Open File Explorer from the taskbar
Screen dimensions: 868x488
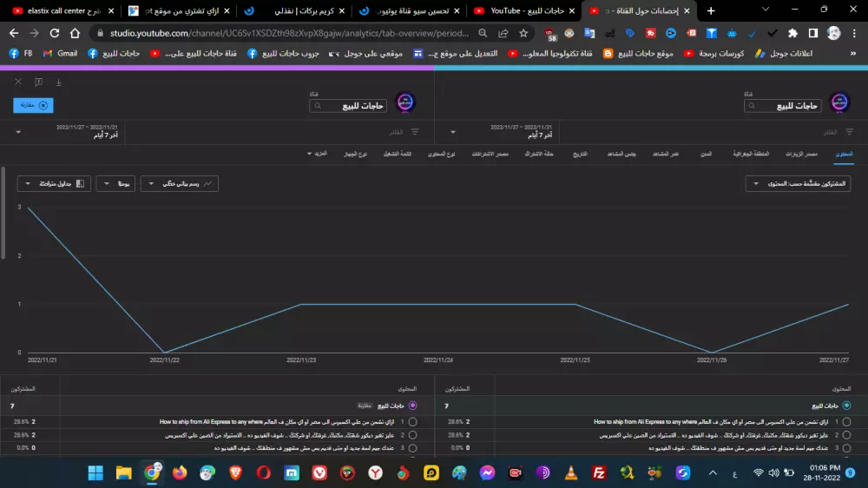pos(123,472)
